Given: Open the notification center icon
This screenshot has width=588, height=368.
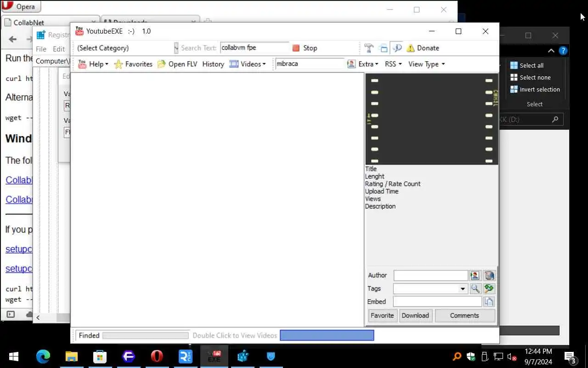Looking at the screenshot, I should (x=570, y=357).
